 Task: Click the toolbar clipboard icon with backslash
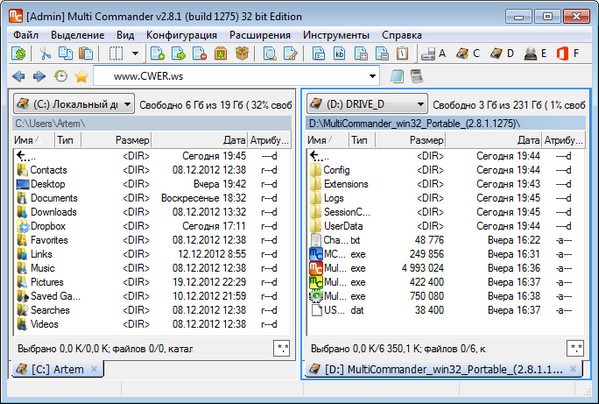point(402,53)
